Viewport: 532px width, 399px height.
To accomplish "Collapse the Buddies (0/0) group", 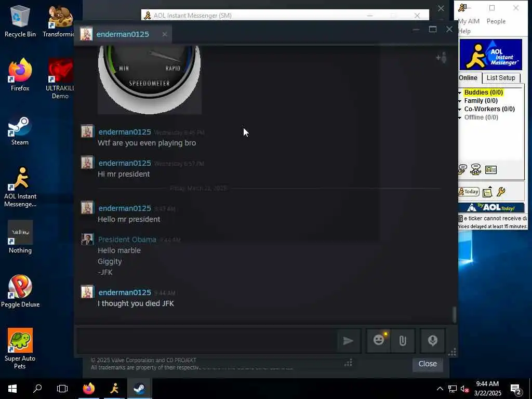I will 460,92.
